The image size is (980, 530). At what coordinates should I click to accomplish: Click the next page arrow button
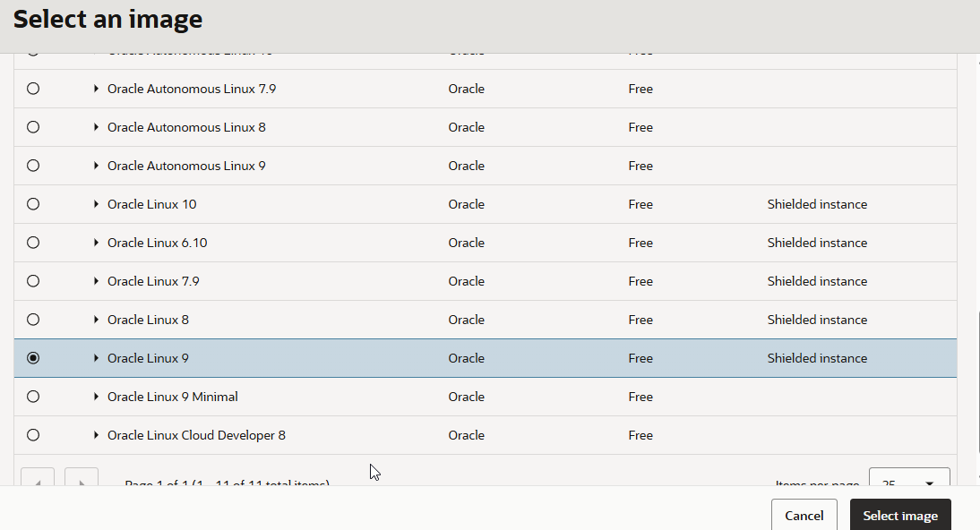click(x=82, y=477)
